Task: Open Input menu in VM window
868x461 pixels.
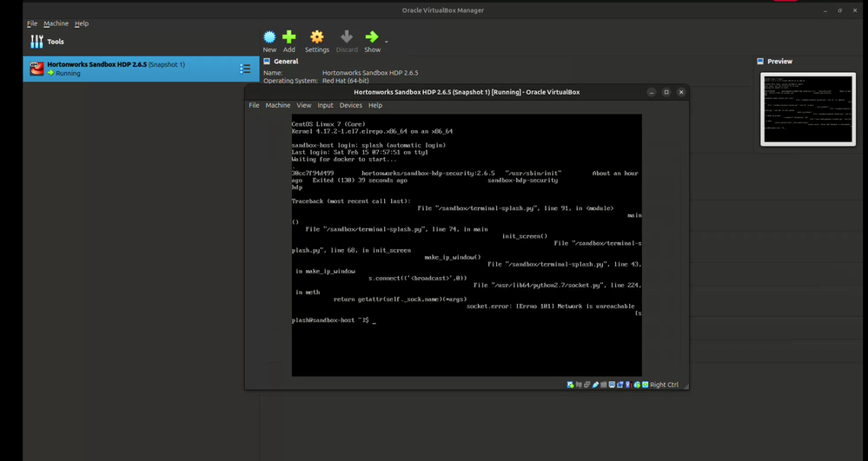Action: pyautogui.click(x=326, y=105)
